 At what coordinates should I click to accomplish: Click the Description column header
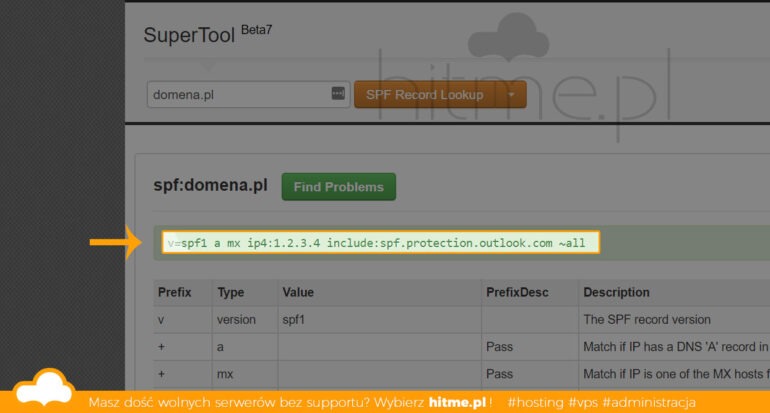[x=616, y=292]
